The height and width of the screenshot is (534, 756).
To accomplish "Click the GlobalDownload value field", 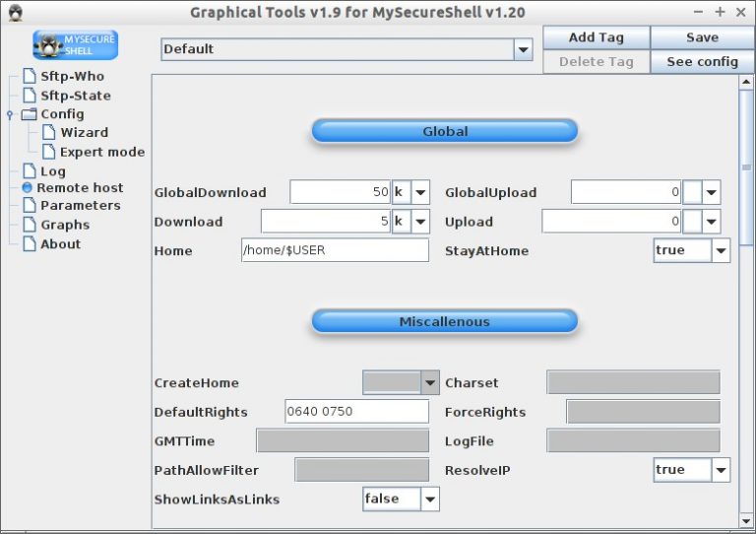I will [x=341, y=192].
